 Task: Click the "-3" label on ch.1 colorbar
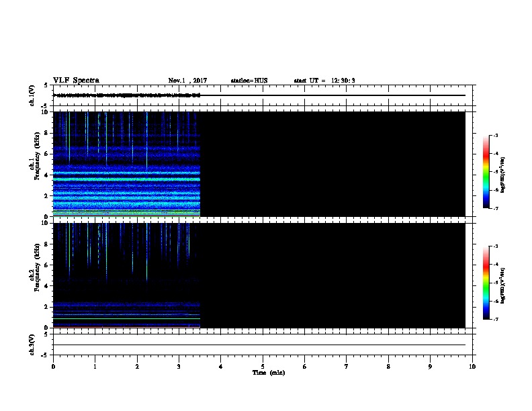point(495,136)
